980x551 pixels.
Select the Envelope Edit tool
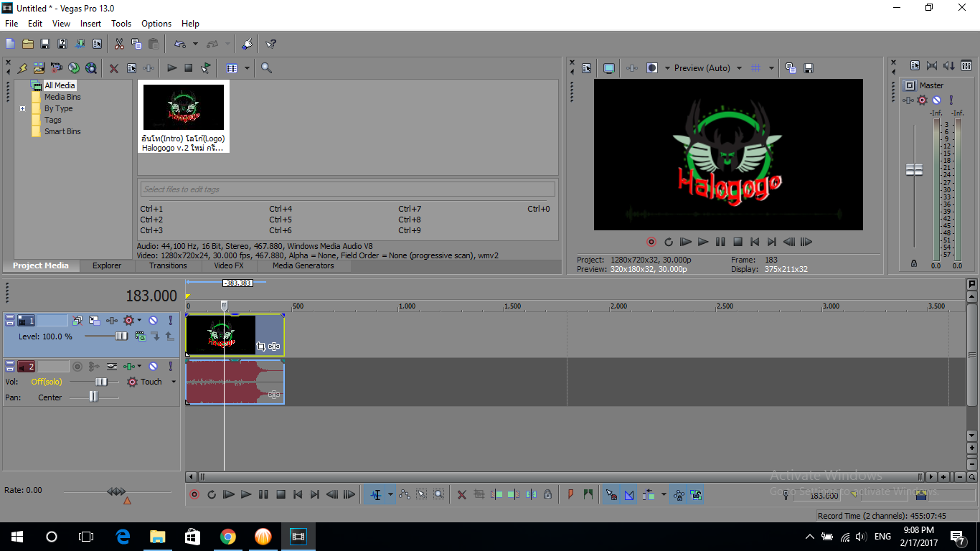pyautogui.click(x=404, y=494)
